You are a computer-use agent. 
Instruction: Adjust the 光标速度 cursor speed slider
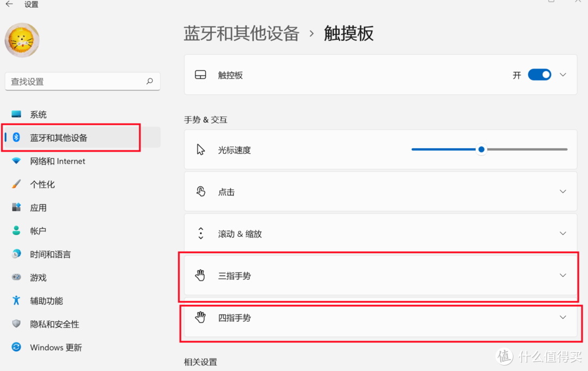(x=481, y=149)
